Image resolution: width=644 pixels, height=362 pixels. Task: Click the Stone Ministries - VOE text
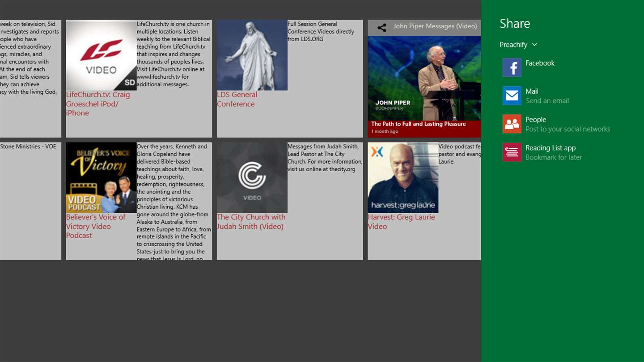[28, 146]
